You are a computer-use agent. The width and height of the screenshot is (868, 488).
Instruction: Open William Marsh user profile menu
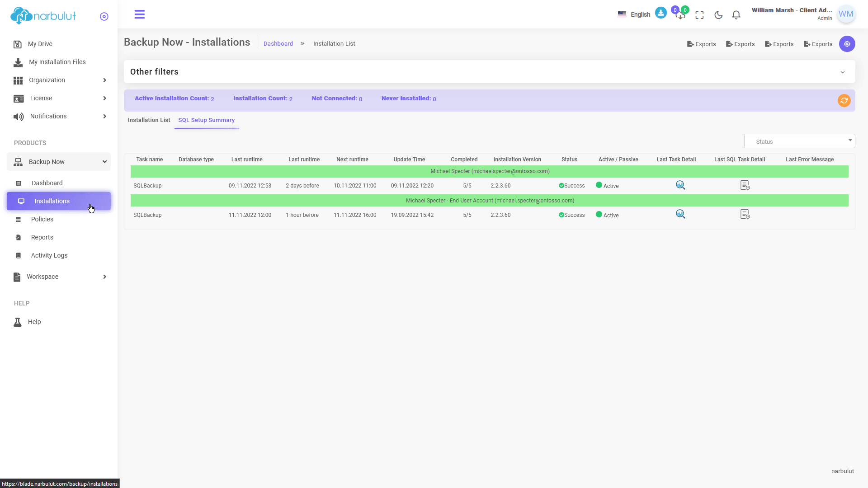792,14
